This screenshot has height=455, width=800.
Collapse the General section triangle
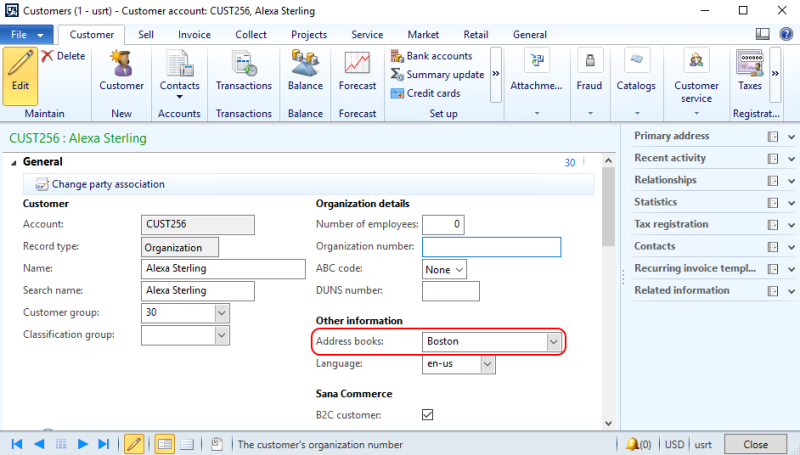14,162
